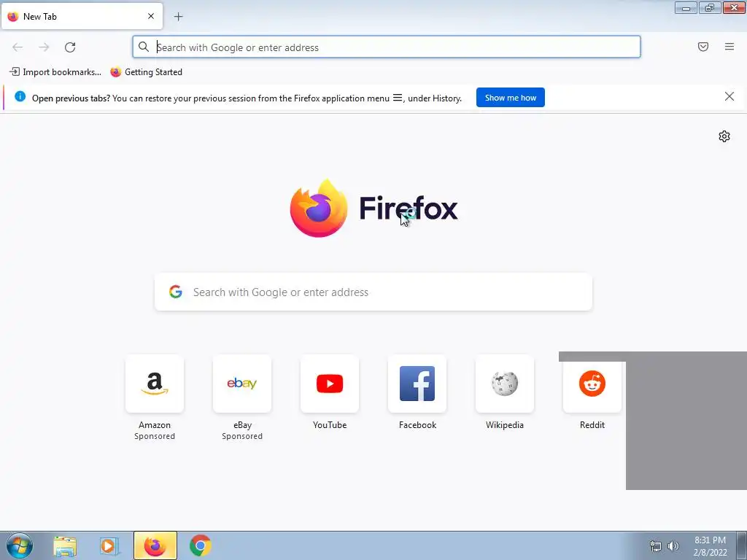The width and height of the screenshot is (747, 560).
Task: Click the address bar search field
Action: (x=387, y=47)
